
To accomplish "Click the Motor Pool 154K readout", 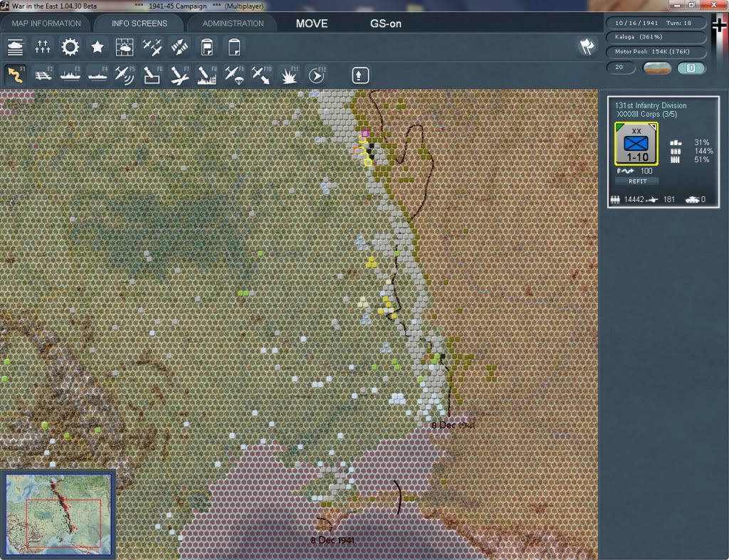I will click(x=655, y=51).
